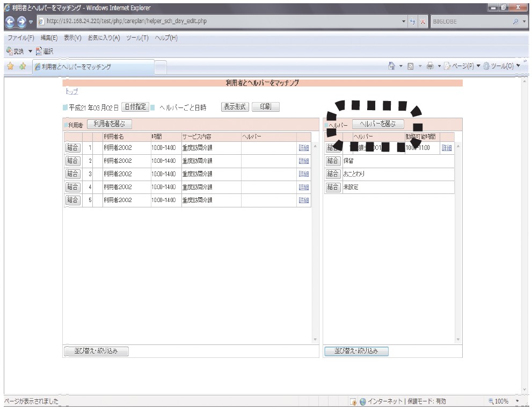Open search provider dropdown arrow
This screenshot has height=410, width=532.
pyautogui.click(x=524, y=21)
